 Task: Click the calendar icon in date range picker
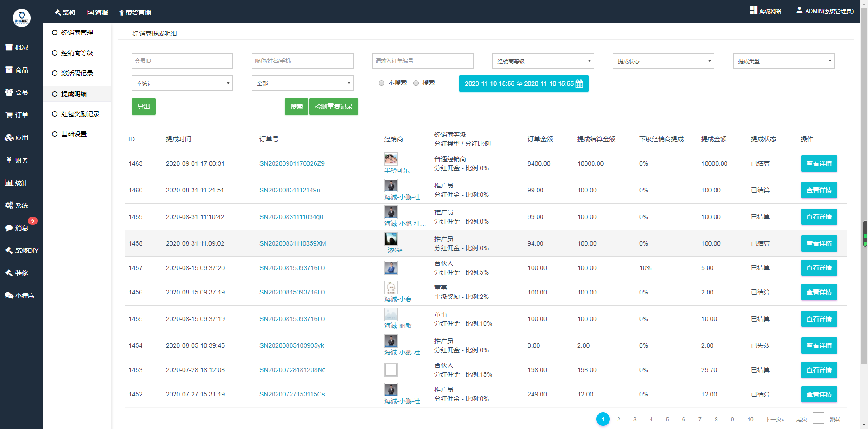(x=579, y=84)
